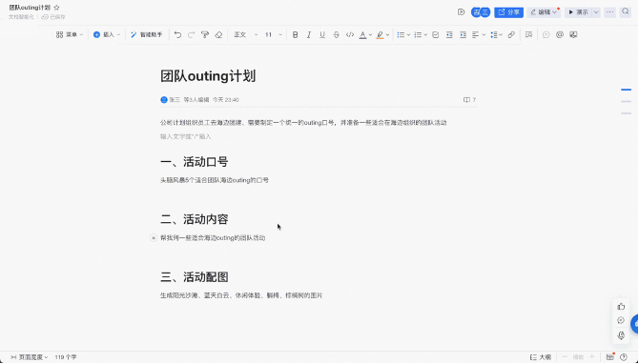639x364 pixels.
Task: Select the format painter icon
Action: click(x=205, y=35)
